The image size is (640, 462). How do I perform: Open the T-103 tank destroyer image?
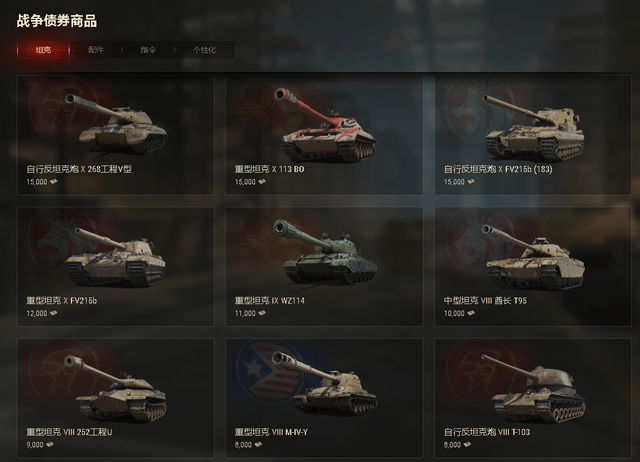point(533,389)
